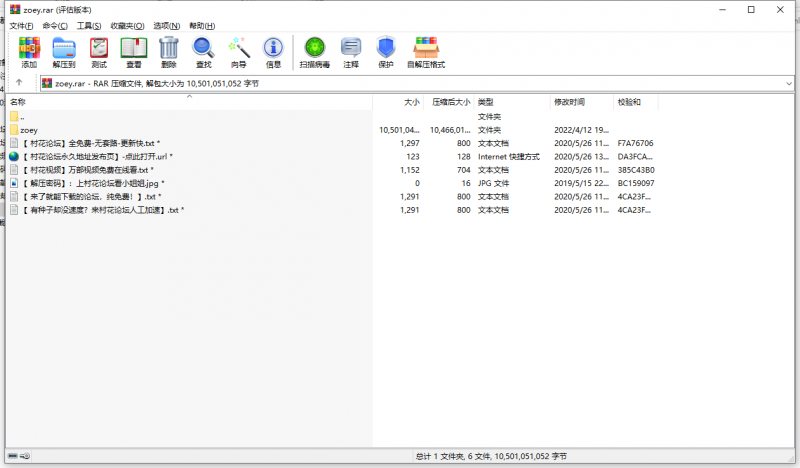Click the 删除 (Delete) trash icon

coord(169,51)
